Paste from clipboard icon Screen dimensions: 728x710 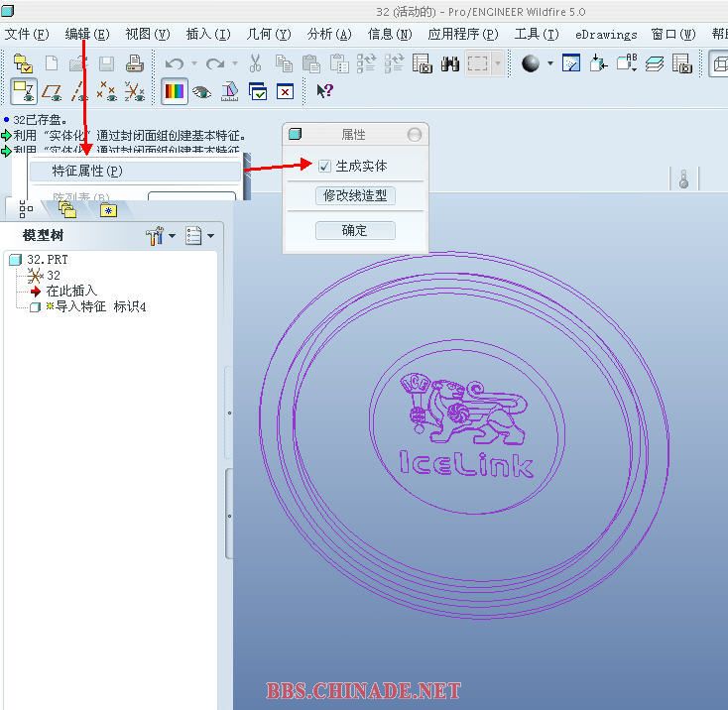pyautogui.click(x=311, y=63)
